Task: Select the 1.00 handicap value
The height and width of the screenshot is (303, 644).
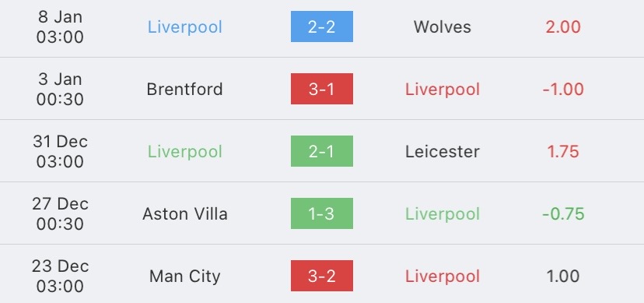Action: [x=563, y=277]
